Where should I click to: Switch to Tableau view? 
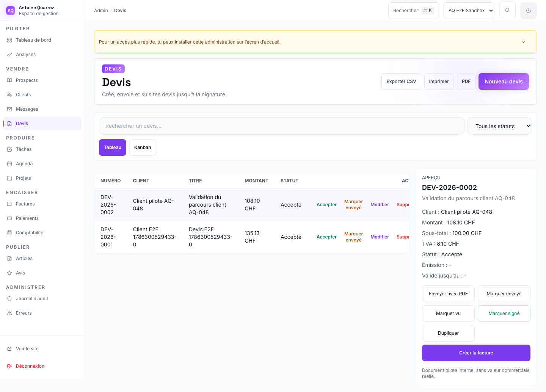[x=113, y=147]
